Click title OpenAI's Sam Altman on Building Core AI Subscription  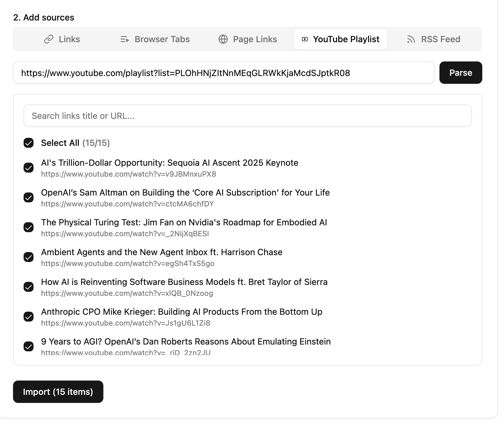pos(185,192)
